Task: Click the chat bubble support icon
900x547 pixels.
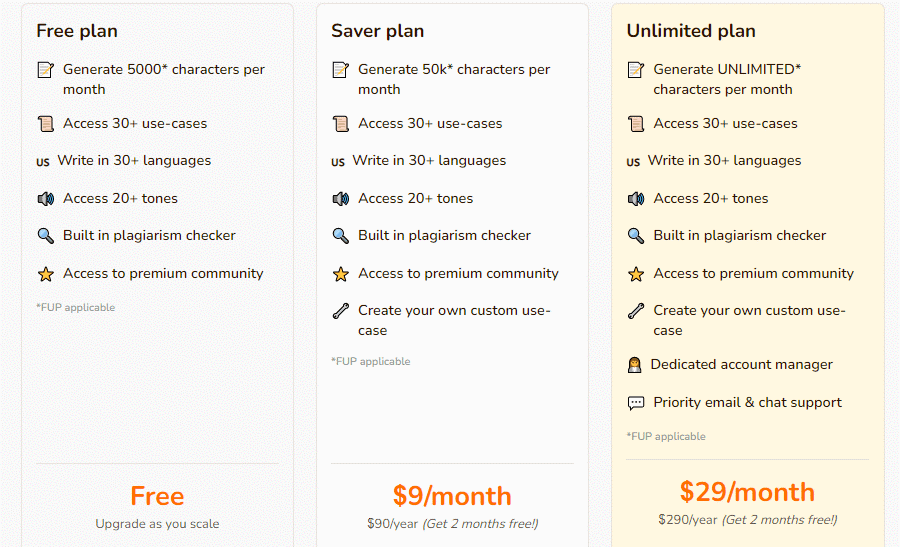Action: (x=635, y=403)
